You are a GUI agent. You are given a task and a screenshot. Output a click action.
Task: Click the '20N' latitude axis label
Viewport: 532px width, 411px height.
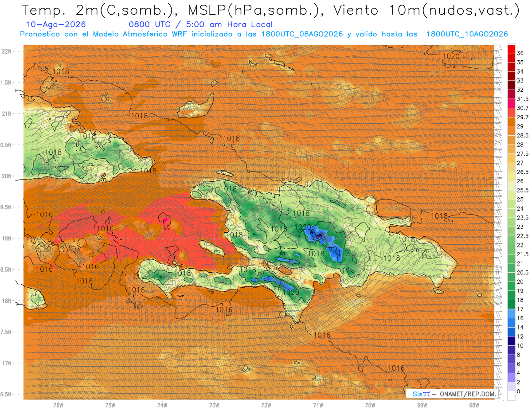8,176
